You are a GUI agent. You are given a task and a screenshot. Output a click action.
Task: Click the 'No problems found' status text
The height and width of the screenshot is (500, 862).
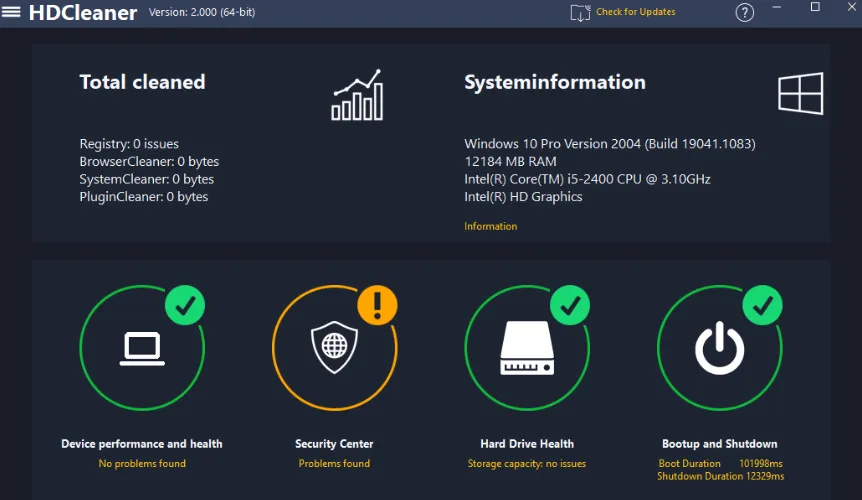[142, 464]
